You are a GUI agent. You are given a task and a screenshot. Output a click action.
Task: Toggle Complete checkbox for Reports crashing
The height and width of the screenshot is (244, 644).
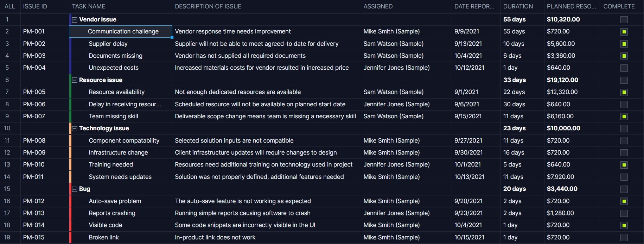pos(624,213)
